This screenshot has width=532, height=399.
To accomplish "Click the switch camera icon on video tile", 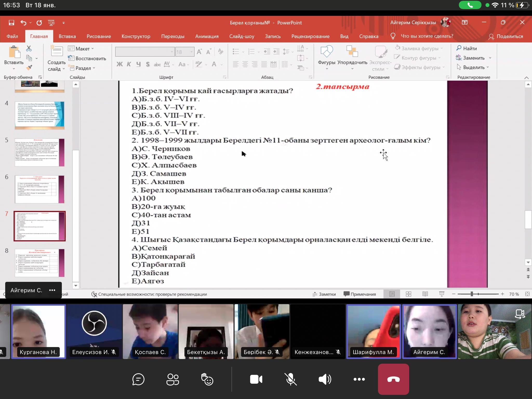I will 520,314.
